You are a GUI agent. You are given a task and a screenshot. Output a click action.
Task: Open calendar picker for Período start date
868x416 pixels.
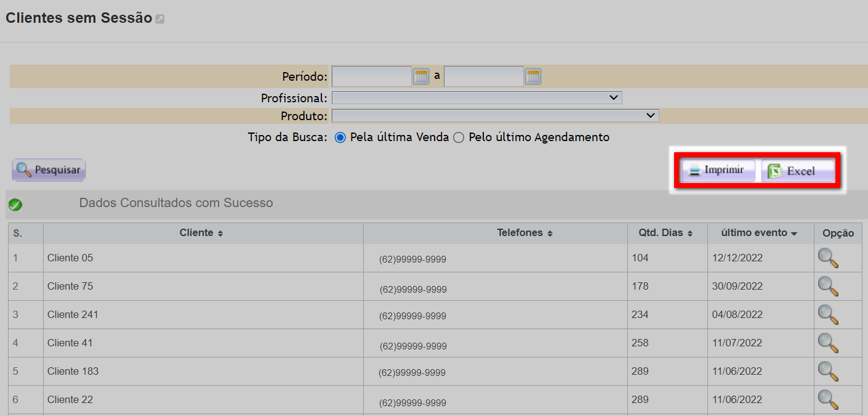(421, 77)
